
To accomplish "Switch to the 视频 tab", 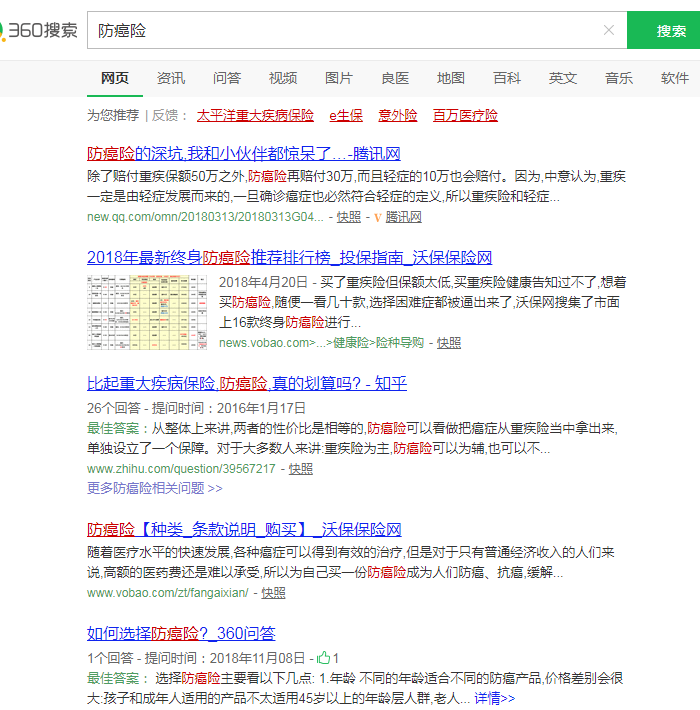I will point(283,78).
